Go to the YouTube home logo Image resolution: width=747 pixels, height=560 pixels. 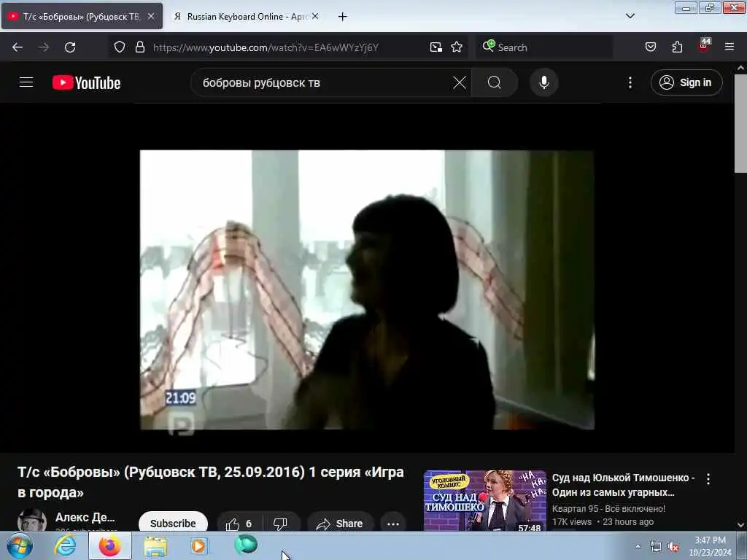point(86,83)
